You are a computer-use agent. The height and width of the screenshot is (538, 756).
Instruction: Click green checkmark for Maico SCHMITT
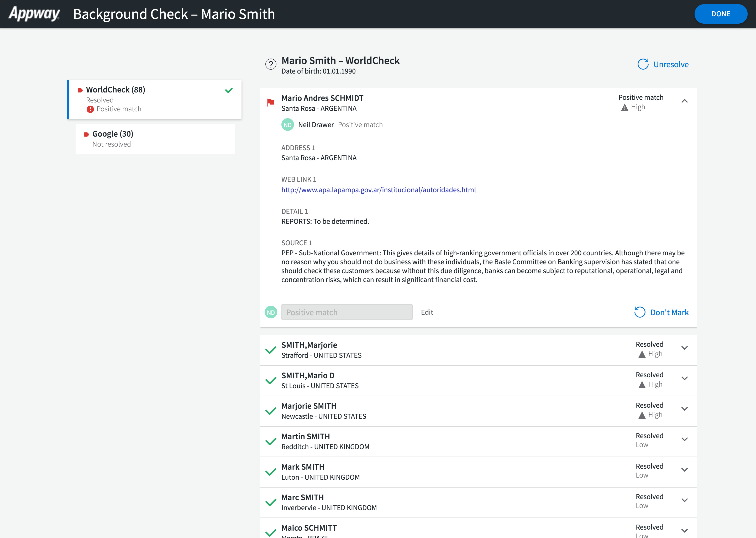click(271, 533)
